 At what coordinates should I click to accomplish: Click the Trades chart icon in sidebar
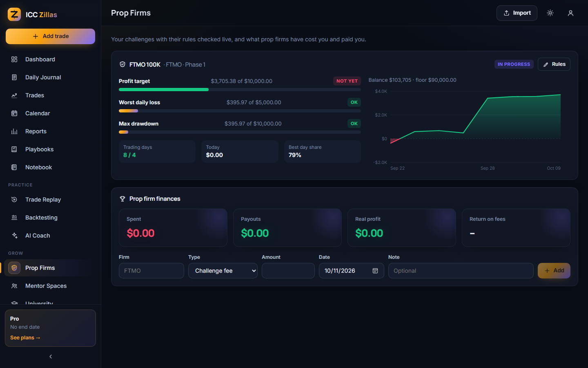tap(14, 95)
